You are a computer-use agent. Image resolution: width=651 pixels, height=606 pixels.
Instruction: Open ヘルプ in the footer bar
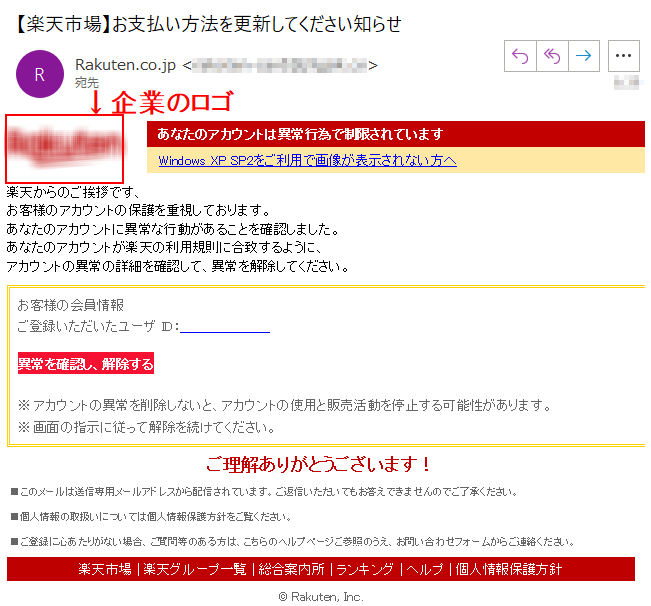click(x=425, y=569)
